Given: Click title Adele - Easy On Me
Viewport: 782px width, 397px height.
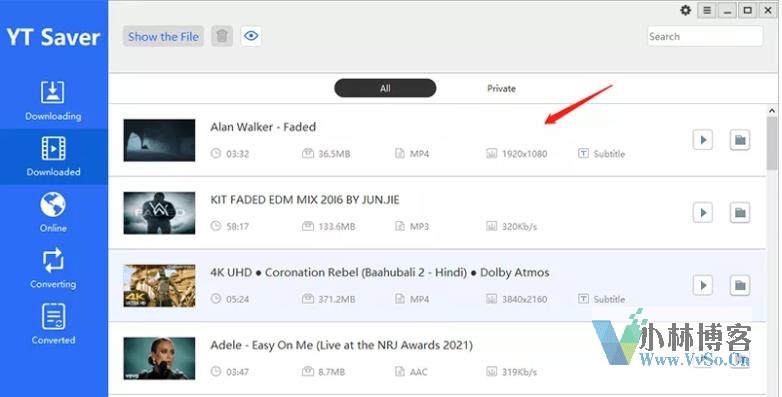Looking at the screenshot, I should tap(341, 345).
